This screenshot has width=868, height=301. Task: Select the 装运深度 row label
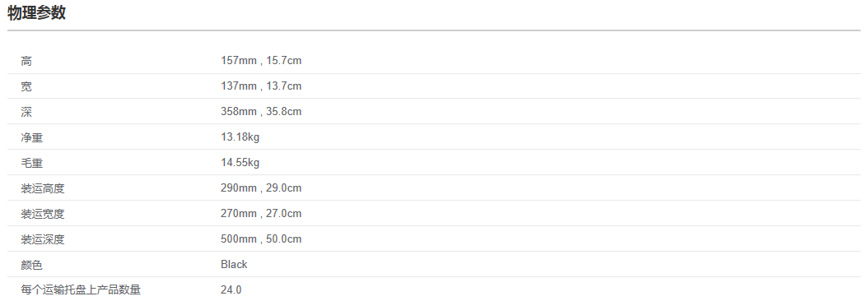(x=43, y=239)
